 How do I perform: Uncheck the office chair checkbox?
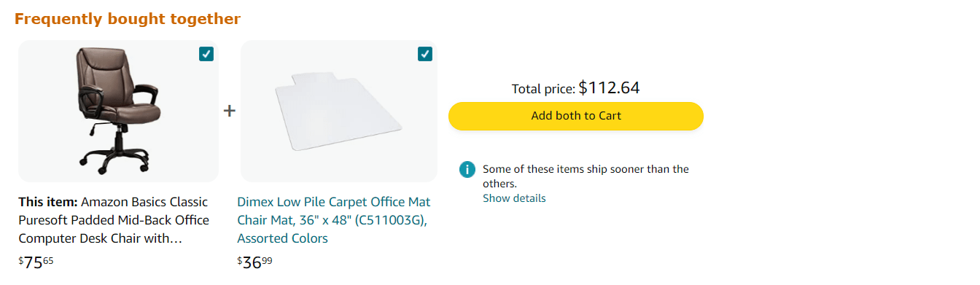(206, 54)
